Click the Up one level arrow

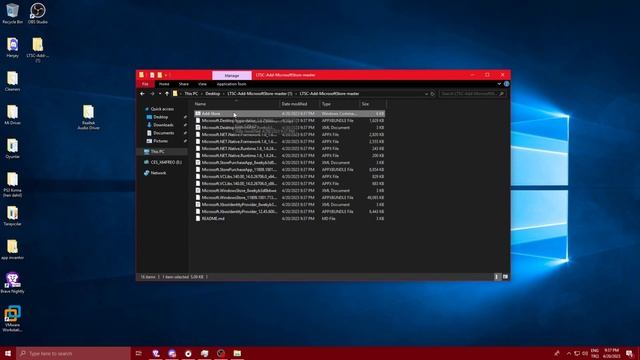click(167, 94)
